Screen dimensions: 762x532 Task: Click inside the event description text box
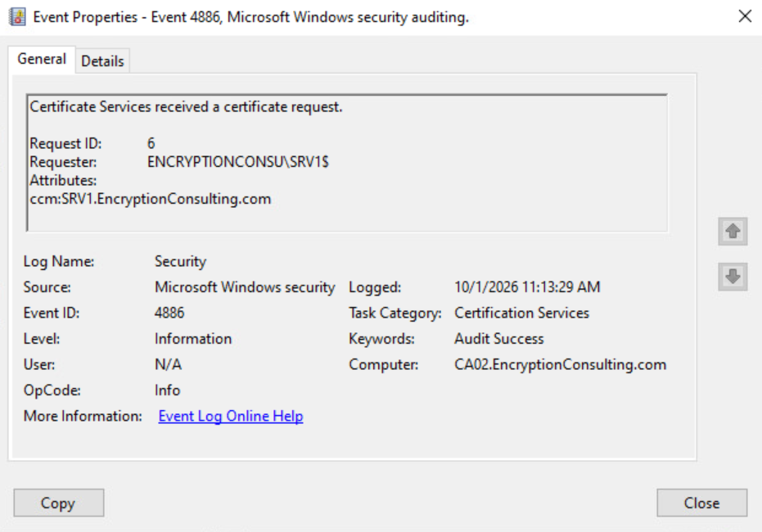[347, 163]
